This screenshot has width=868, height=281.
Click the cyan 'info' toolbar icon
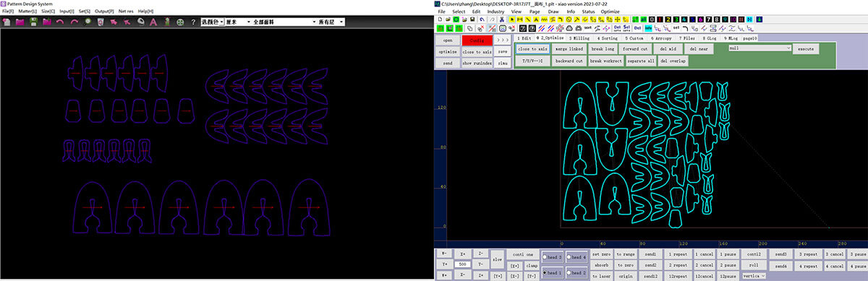648,27
